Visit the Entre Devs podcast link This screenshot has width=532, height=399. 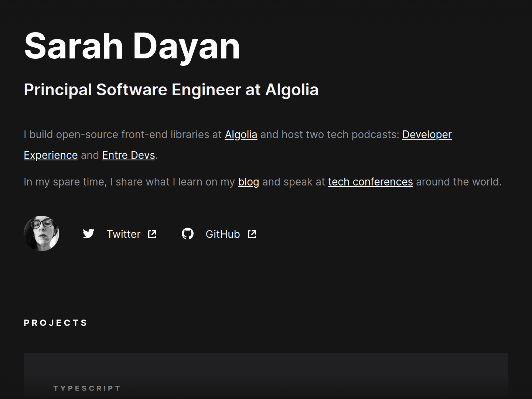129,155
